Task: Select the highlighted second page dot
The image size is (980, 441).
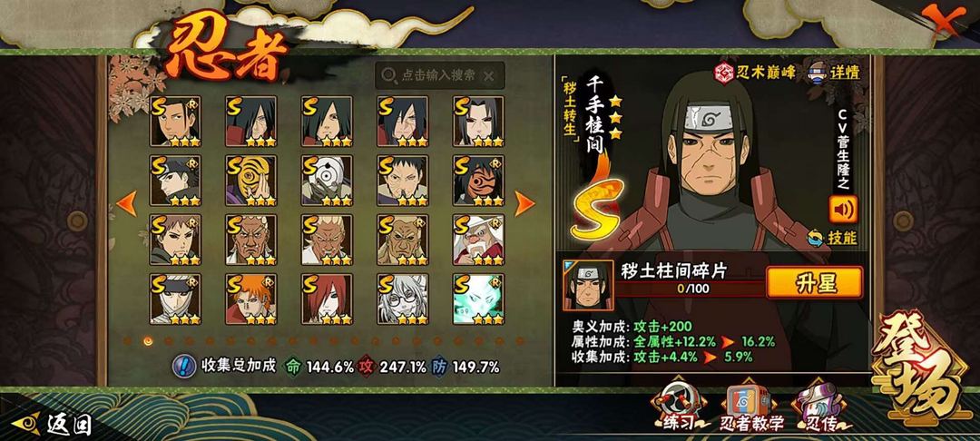Action: click(x=148, y=341)
